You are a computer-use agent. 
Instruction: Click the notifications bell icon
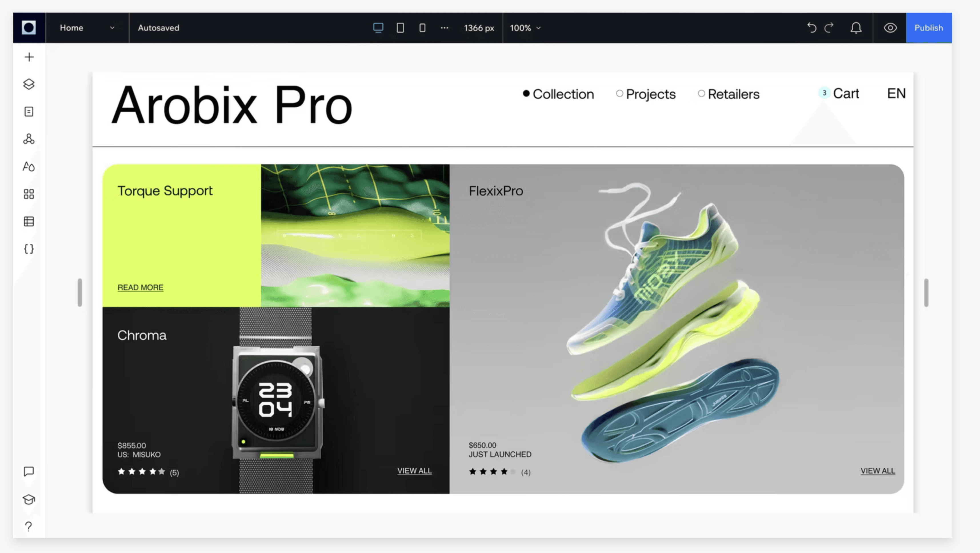[856, 28]
